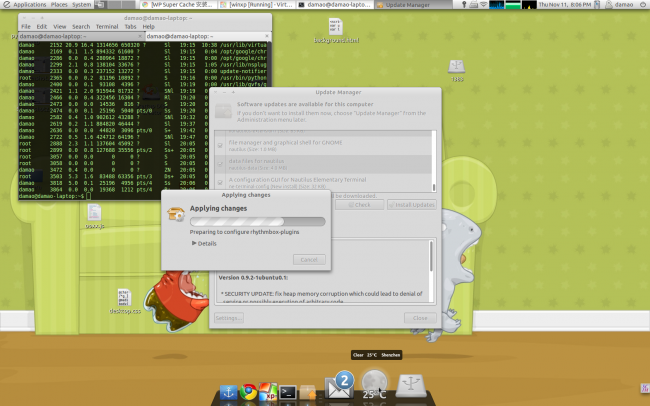650x406 pixels.
Task: Click the Settings... button in Update Manager
Action: [229, 318]
